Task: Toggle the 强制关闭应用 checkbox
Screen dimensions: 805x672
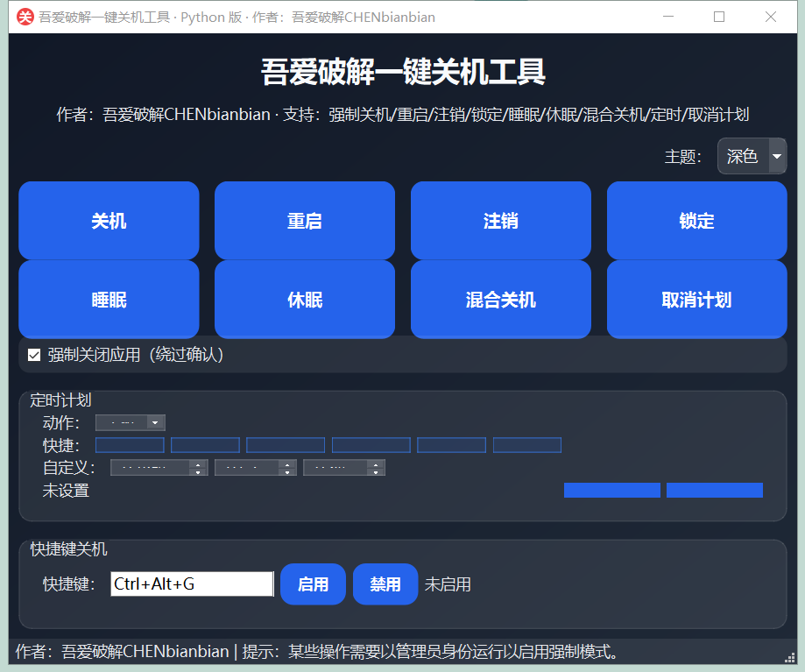Action: [x=35, y=355]
